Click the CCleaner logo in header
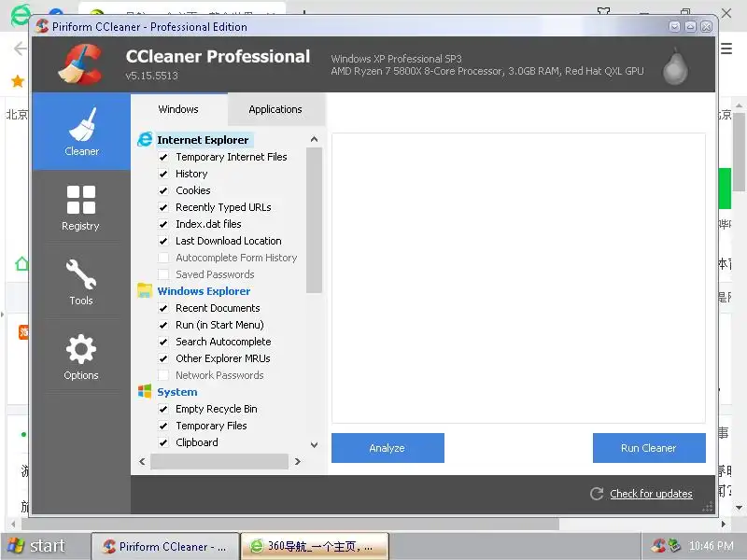747x560 pixels. click(x=80, y=63)
